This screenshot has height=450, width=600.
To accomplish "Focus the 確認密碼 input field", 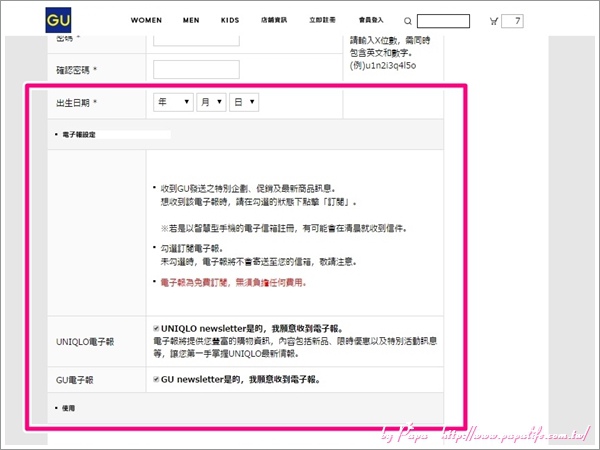I will click(x=196, y=69).
